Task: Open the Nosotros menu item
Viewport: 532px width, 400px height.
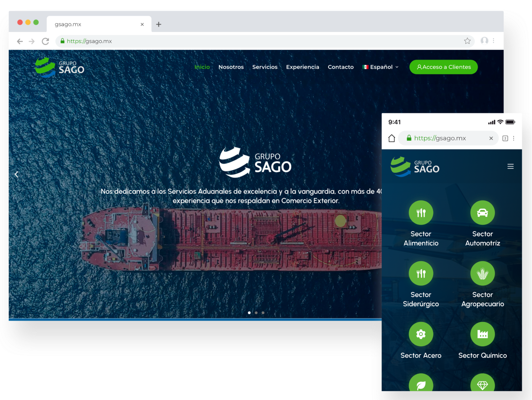Action: [x=231, y=67]
